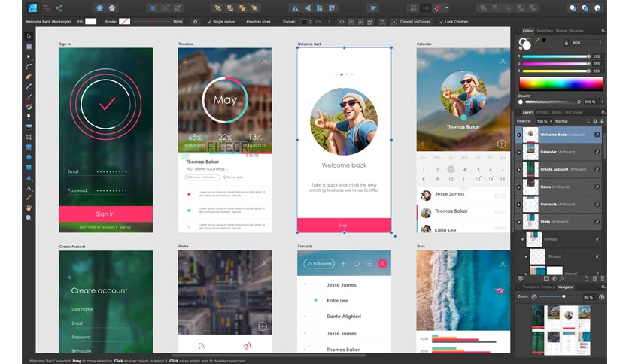Click the Convert to Curves button
This screenshot has height=364, width=629.
(x=412, y=22)
